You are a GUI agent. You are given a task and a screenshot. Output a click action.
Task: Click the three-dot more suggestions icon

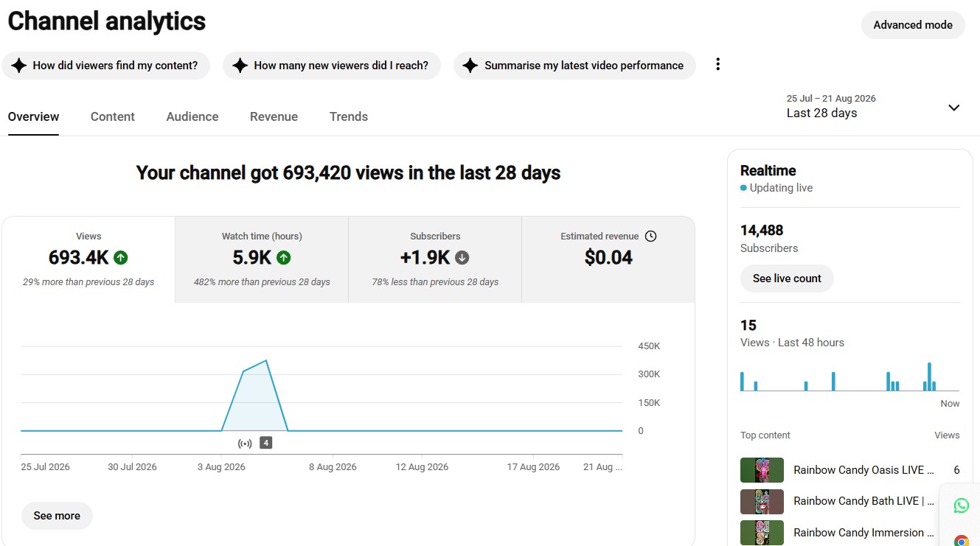pos(717,65)
